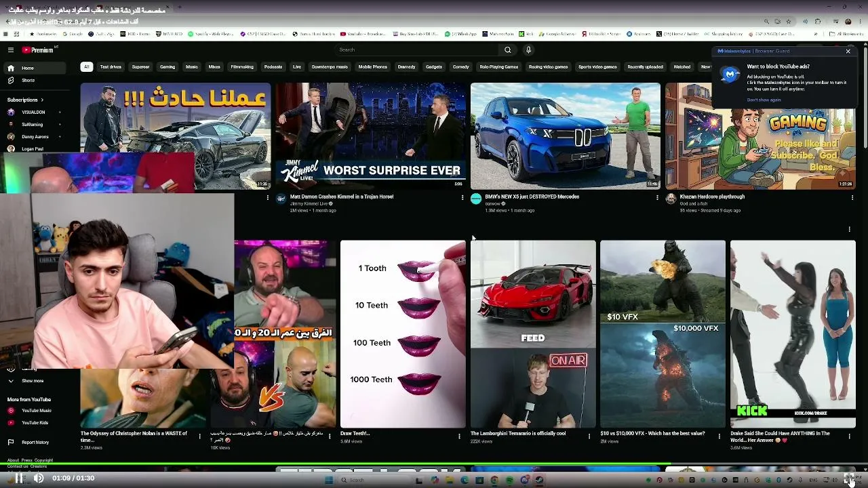Select the Supercar filter chip
868x488 pixels.
(140, 66)
